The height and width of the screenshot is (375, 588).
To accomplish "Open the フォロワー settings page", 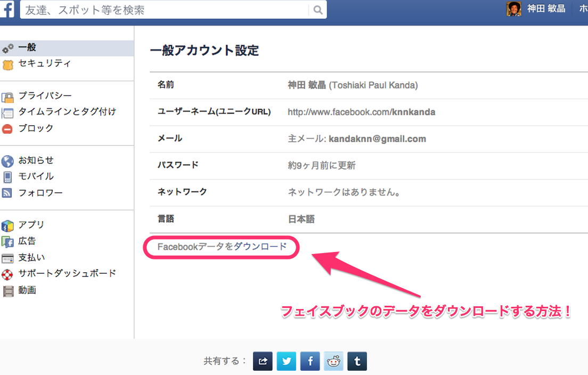I will point(40,193).
